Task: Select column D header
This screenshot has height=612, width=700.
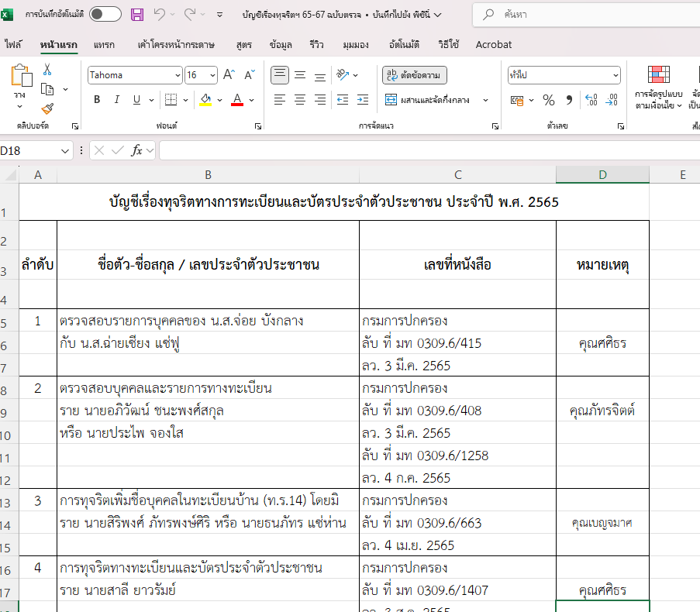Action: tap(602, 174)
